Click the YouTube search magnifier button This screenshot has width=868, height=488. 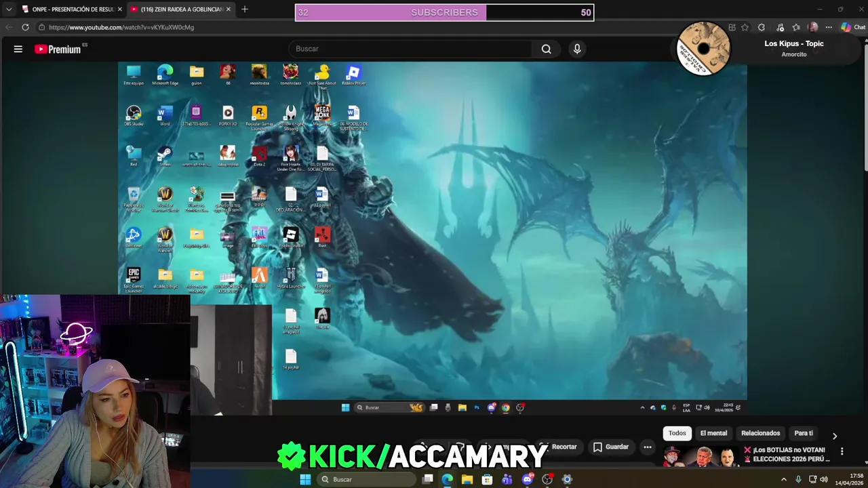(547, 49)
